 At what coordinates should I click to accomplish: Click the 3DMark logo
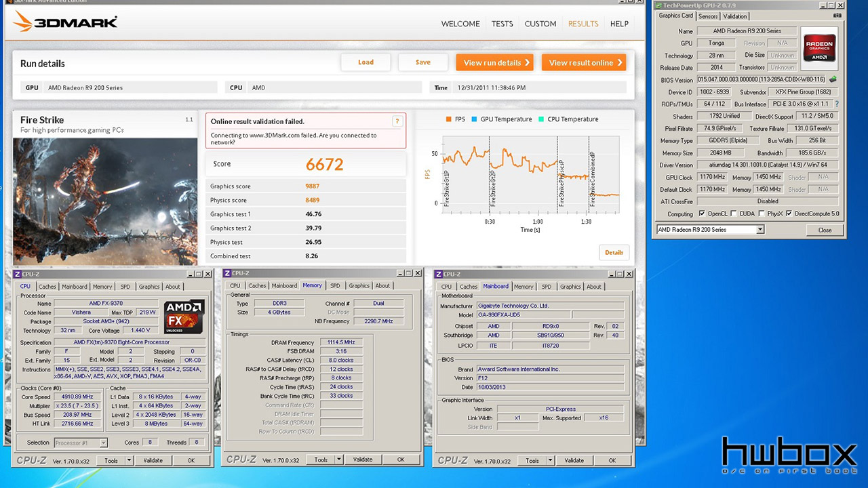tap(66, 22)
